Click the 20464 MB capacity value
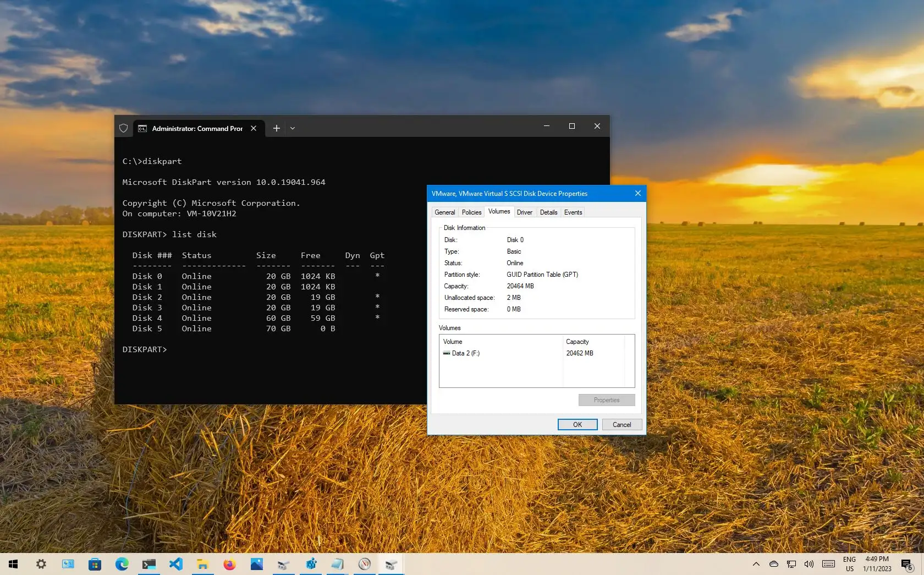This screenshot has height=575, width=924. (520, 286)
